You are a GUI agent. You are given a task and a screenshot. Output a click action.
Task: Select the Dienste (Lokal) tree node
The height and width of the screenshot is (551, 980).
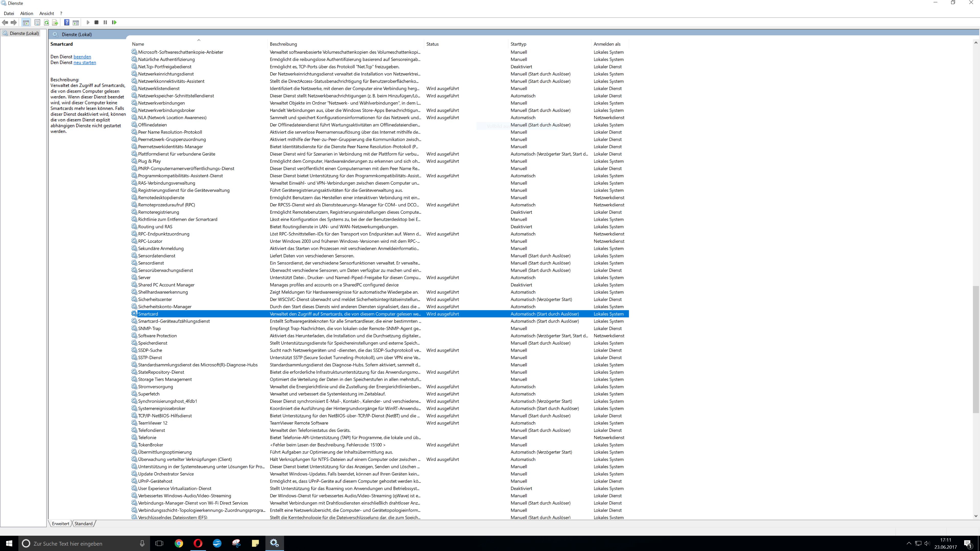point(24,33)
